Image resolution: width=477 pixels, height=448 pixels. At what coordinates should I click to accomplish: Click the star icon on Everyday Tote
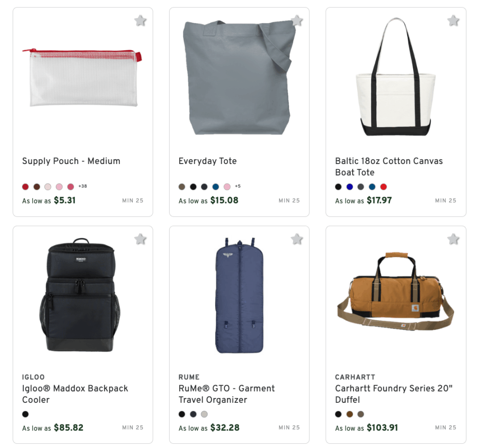(297, 20)
